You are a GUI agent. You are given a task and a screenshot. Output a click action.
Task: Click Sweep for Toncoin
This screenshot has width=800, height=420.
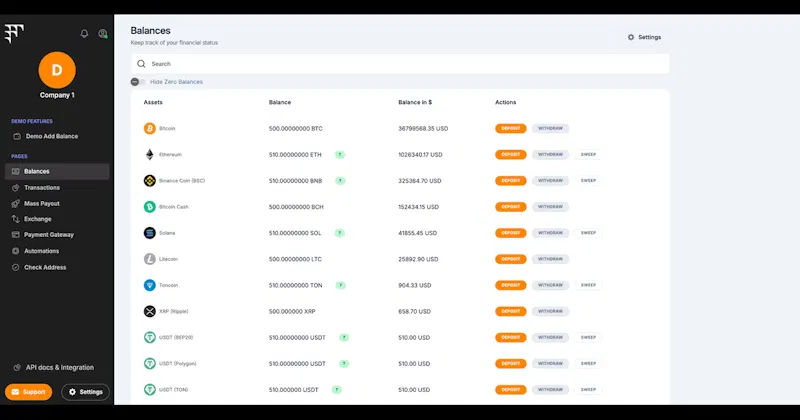[x=588, y=285]
